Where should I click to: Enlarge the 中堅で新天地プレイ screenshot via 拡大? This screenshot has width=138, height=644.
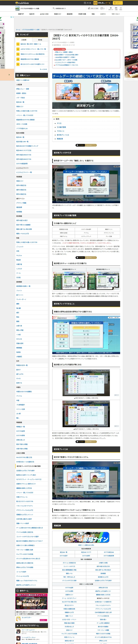coord(117,395)
